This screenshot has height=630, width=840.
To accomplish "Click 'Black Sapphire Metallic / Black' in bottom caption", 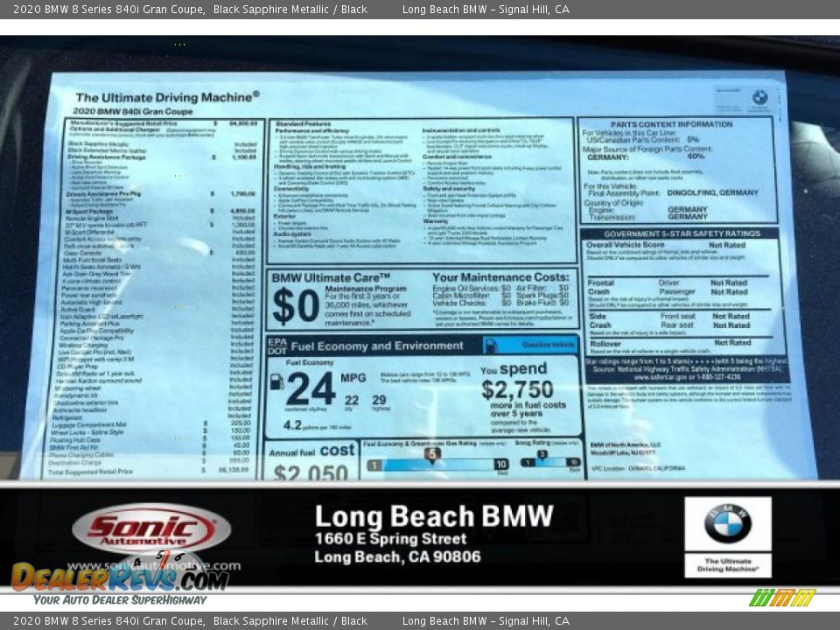I will click(290, 621).
